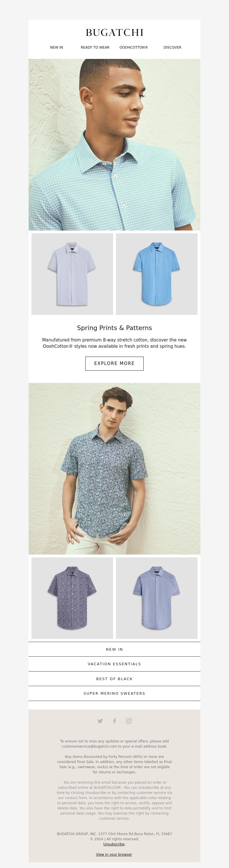Open the OOOHCOTTON® navigation item
This screenshot has width=229, height=868.
click(134, 47)
